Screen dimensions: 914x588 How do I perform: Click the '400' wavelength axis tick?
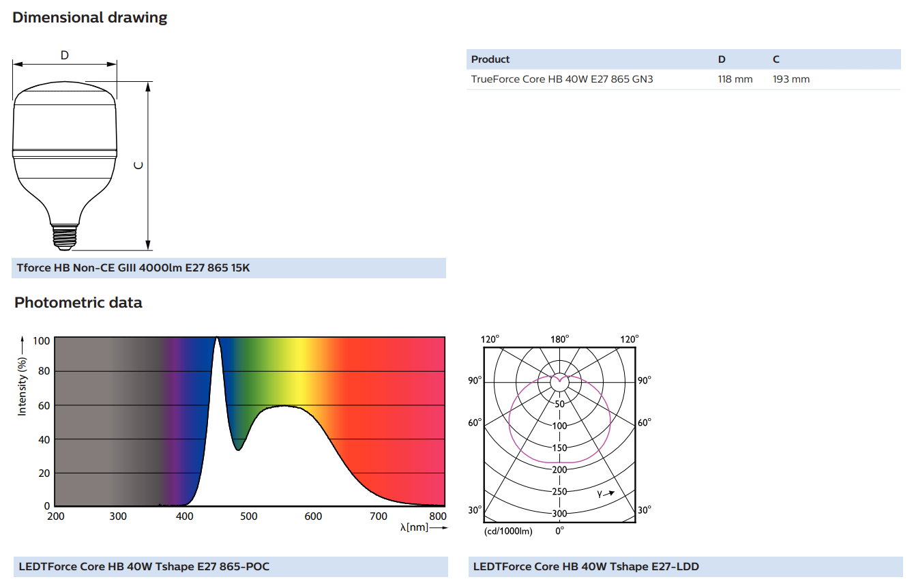click(x=184, y=516)
